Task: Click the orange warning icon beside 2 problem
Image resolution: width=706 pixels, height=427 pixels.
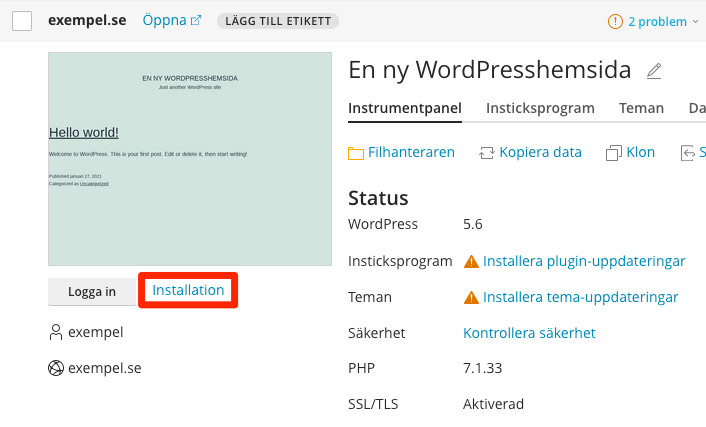Action: point(615,21)
